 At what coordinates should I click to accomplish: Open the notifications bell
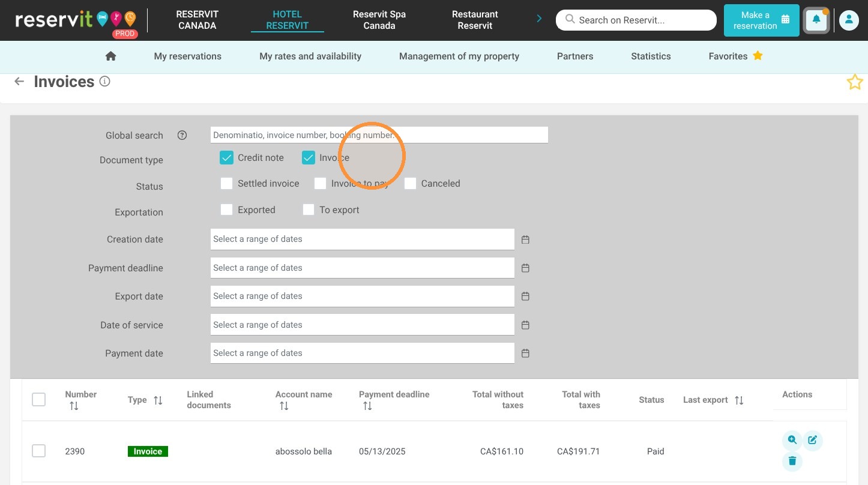pos(816,20)
